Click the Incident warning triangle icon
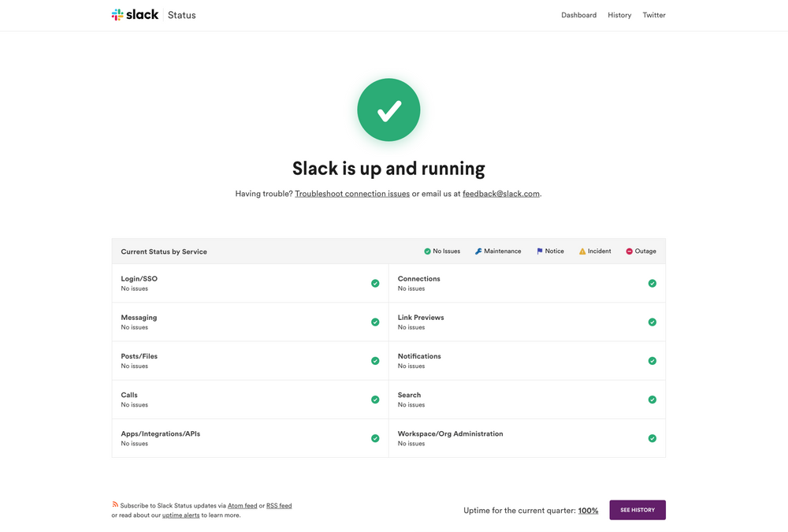This screenshot has height=532, width=788. (581, 251)
